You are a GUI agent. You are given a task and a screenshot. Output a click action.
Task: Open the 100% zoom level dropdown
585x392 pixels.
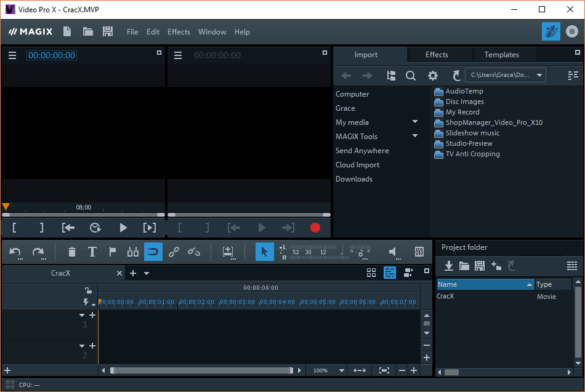[341, 370]
